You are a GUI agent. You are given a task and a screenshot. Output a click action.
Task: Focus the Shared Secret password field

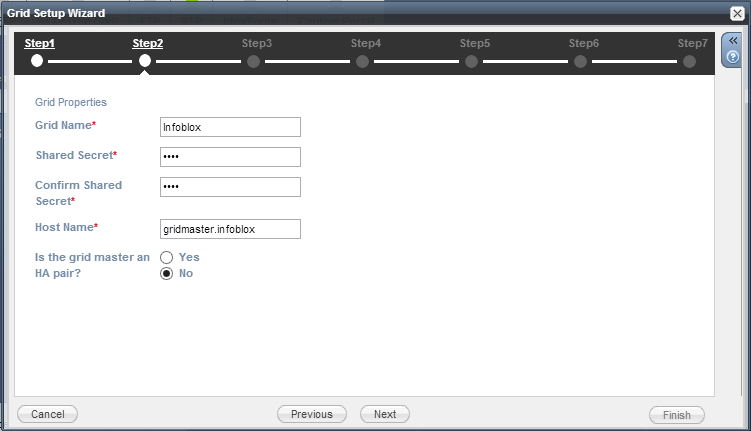pos(230,157)
